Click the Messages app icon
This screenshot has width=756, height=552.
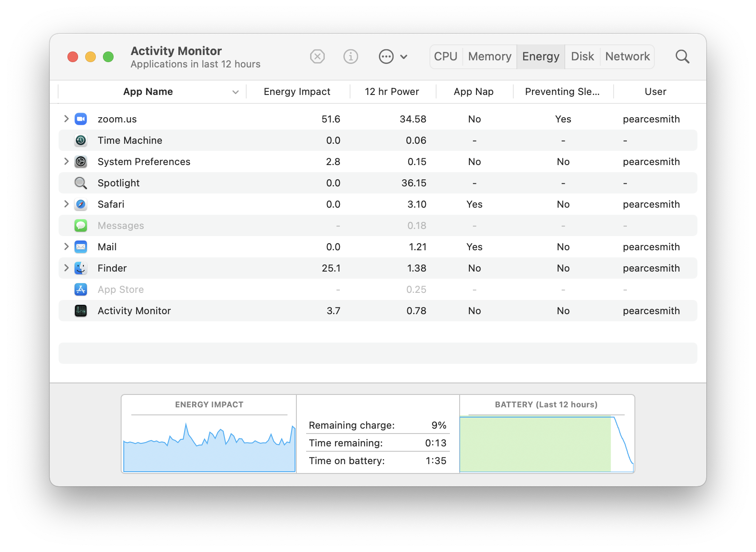pyautogui.click(x=81, y=225)
